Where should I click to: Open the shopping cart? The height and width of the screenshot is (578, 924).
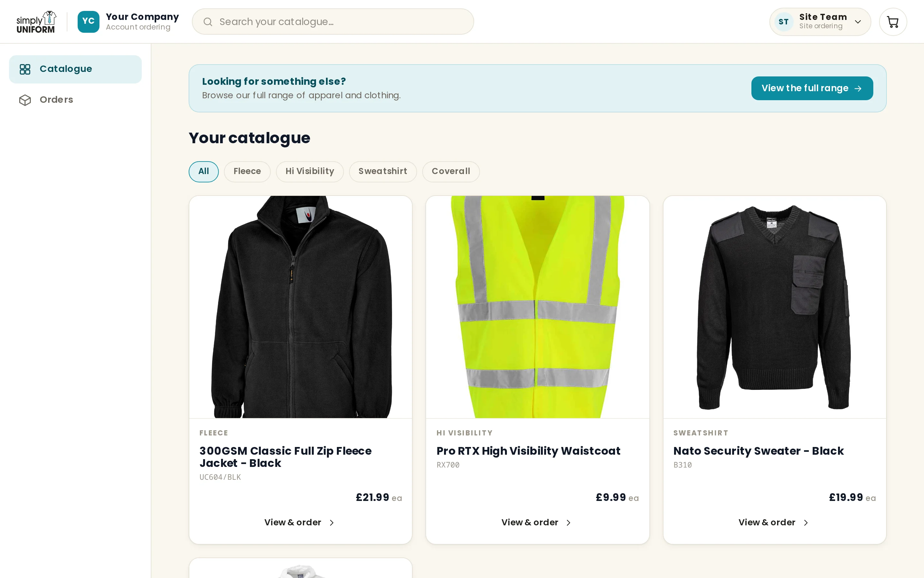(893, 22)
